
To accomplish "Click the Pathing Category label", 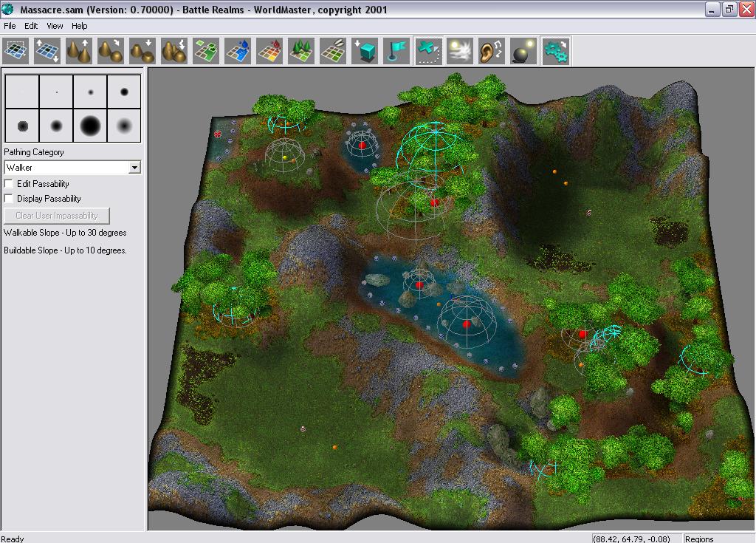I will pos(34,152).
